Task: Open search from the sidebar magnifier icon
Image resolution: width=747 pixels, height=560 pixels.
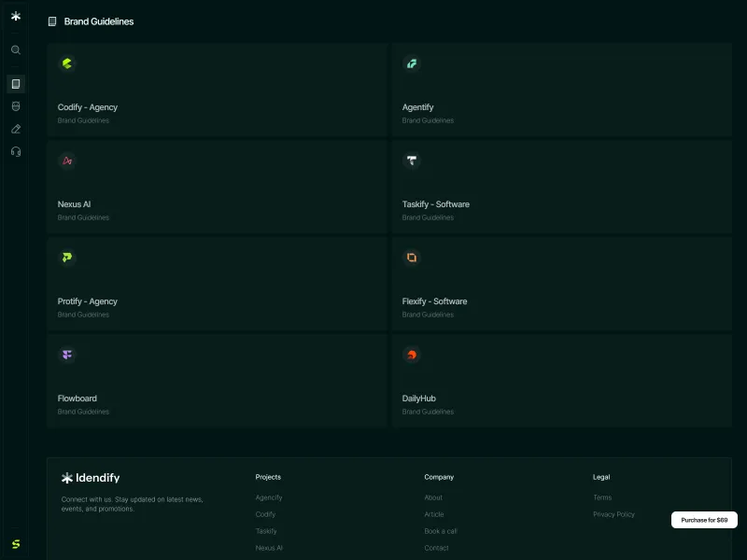Action: coord(16,50)
